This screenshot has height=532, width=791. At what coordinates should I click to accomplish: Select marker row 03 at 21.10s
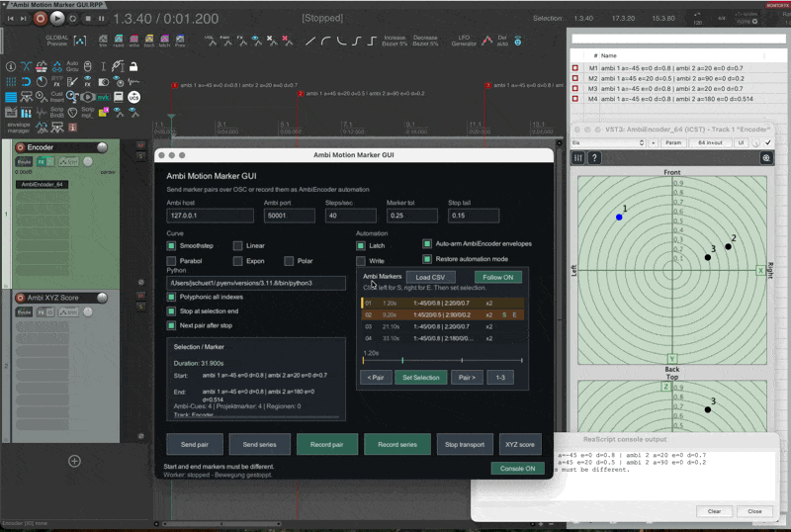click(442, 326)
